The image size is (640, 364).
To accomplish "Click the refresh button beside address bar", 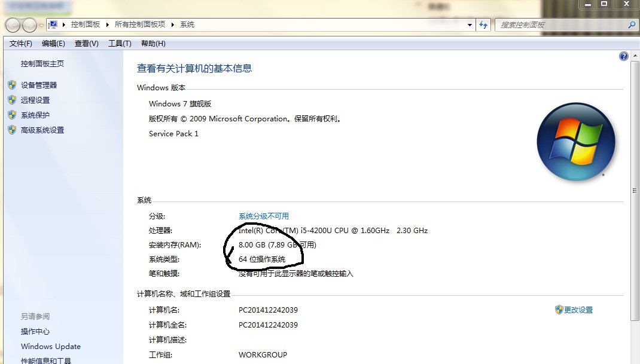I will coord(483,25).
